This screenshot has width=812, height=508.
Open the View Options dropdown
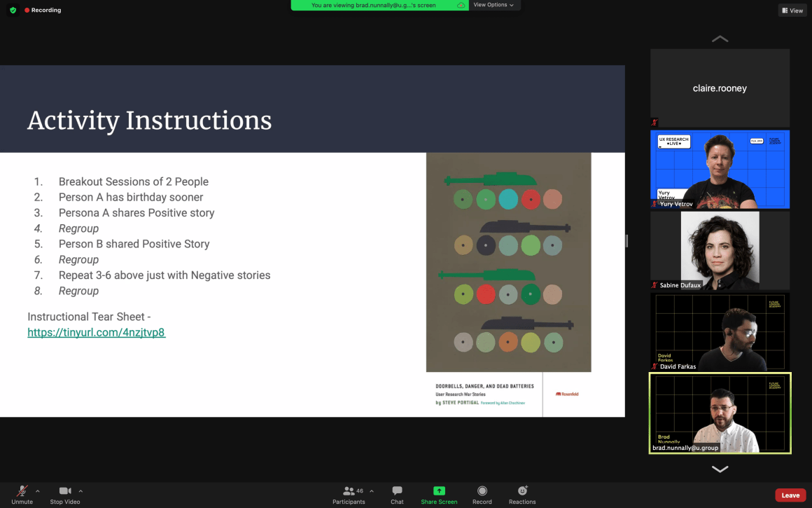pyautogui.click(x=493, y=5)
